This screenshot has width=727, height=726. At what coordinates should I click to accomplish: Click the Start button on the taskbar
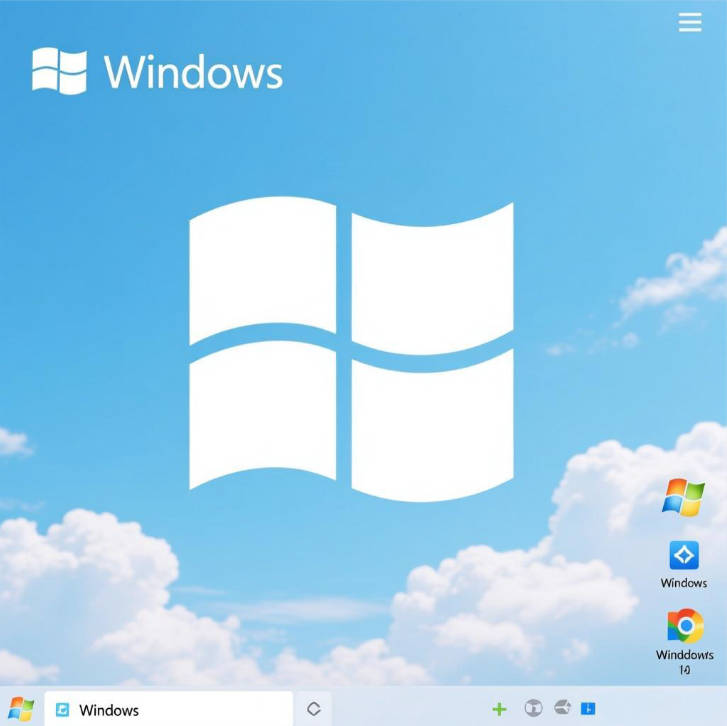(21, 709)
